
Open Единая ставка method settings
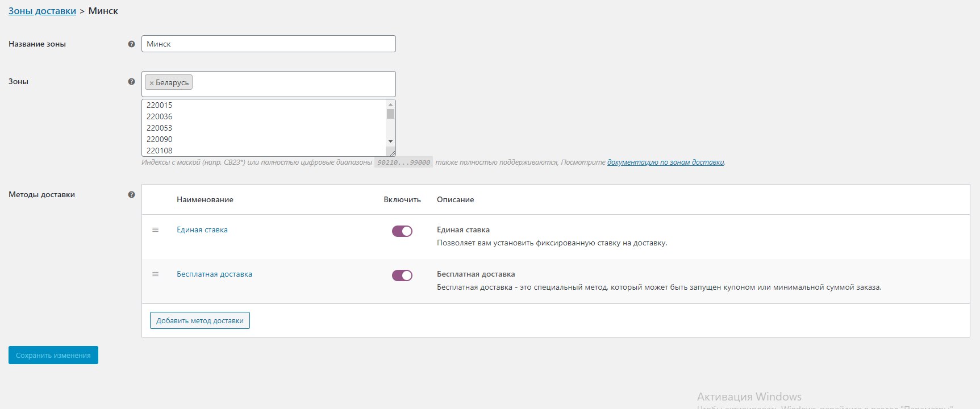(202, 230)
